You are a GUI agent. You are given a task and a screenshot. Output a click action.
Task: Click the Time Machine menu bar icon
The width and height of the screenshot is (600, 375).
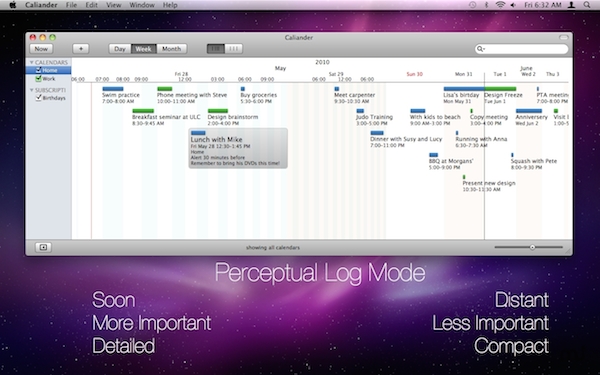coord(473,5)
